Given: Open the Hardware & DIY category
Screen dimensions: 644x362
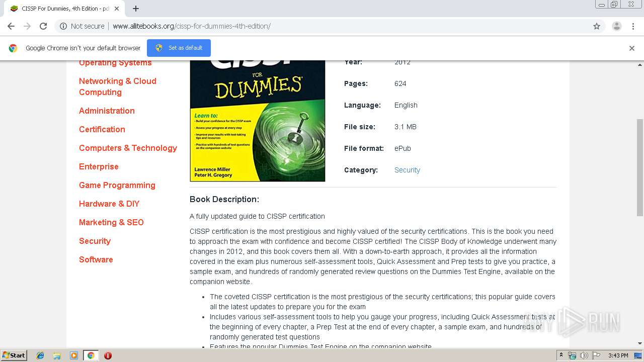Looking at the screenshot, I should click(x=109, y=204).
